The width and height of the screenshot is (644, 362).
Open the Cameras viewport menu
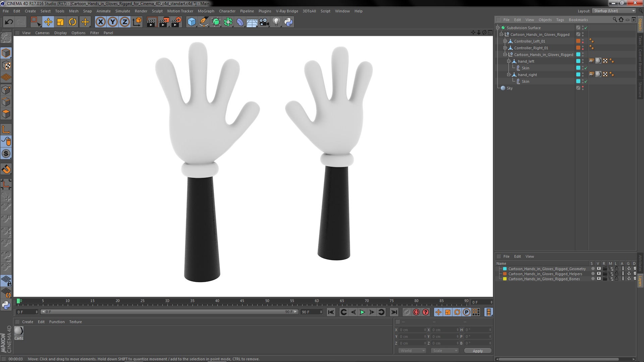42,33
